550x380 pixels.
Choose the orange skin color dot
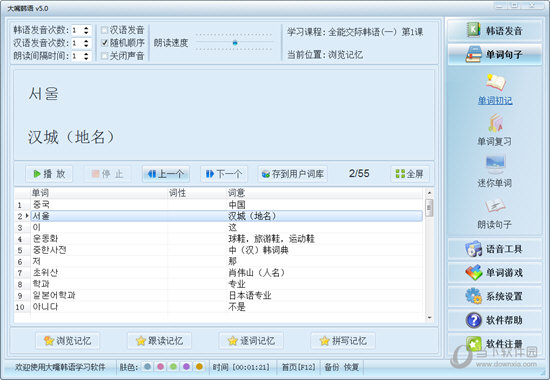click(x=199, y=367)
